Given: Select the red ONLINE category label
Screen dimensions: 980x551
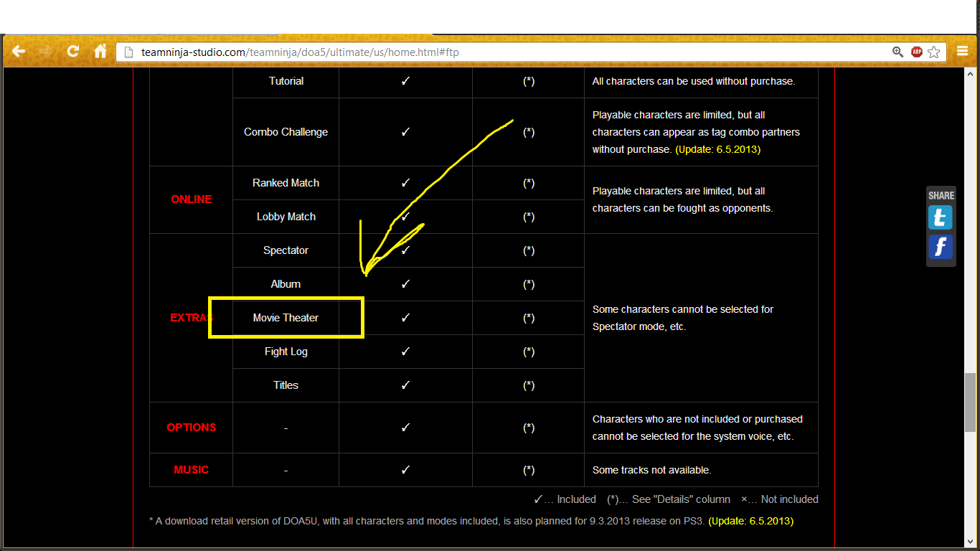Looking at the screenshot, I should pyautogui.click(x=191, y=199).
